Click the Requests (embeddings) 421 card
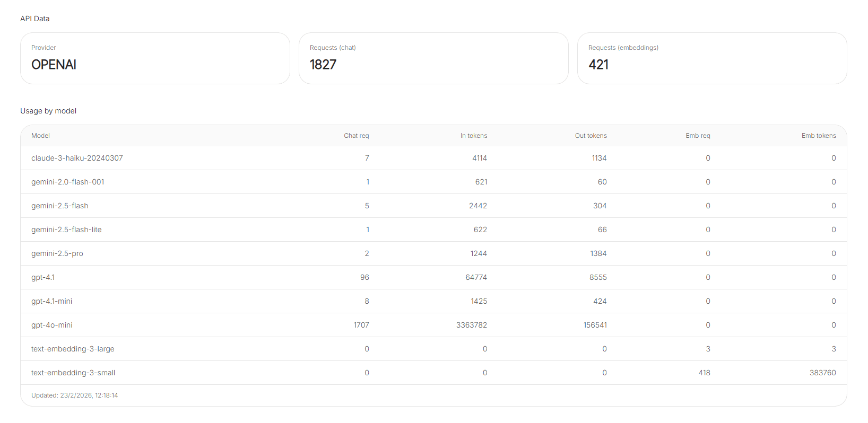The image size is (868, 423). click(x=711, y=58)
